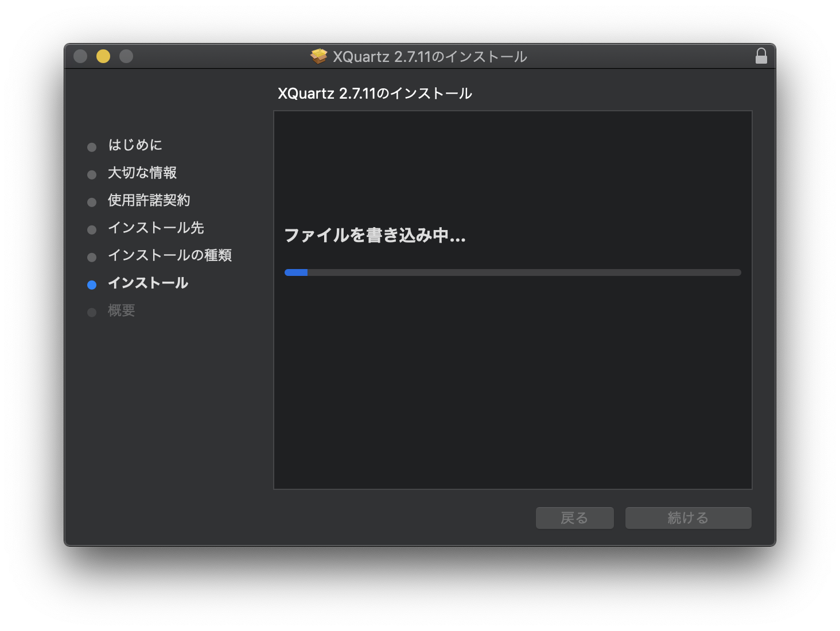Click the progress bar showing installation status
This screenshot has width=840, height=631.
(x=512, y=272)
